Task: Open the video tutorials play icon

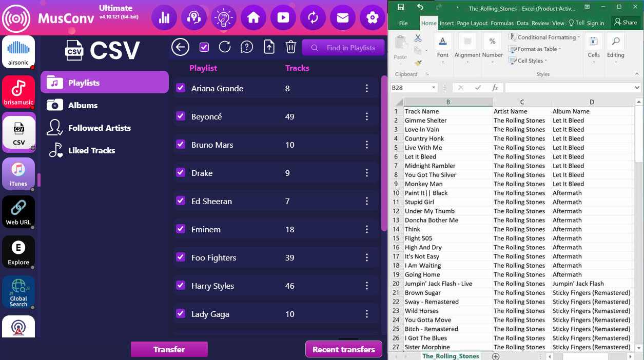Action: click(283, 18)
